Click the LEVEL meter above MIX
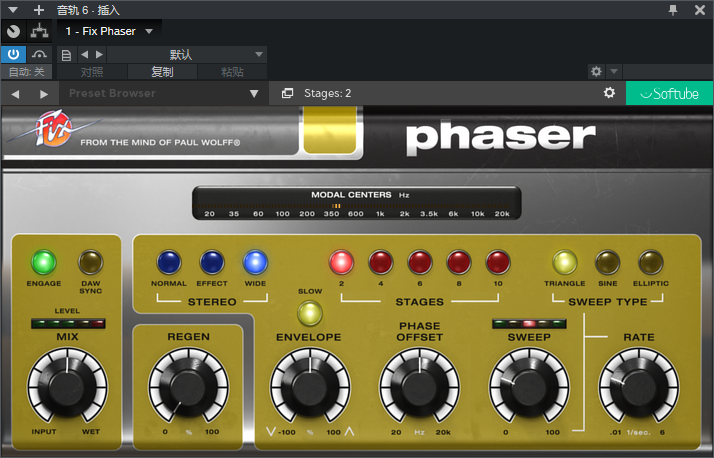Screen dimensions: 714x458 pos(68,324)
